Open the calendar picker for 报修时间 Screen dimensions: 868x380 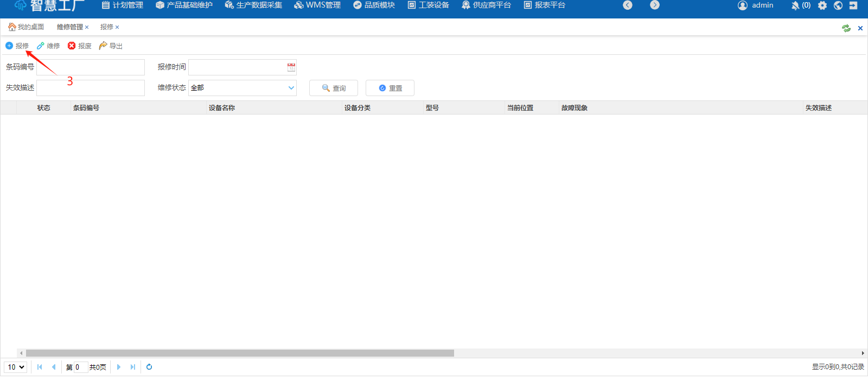click(x=291, y=67)
